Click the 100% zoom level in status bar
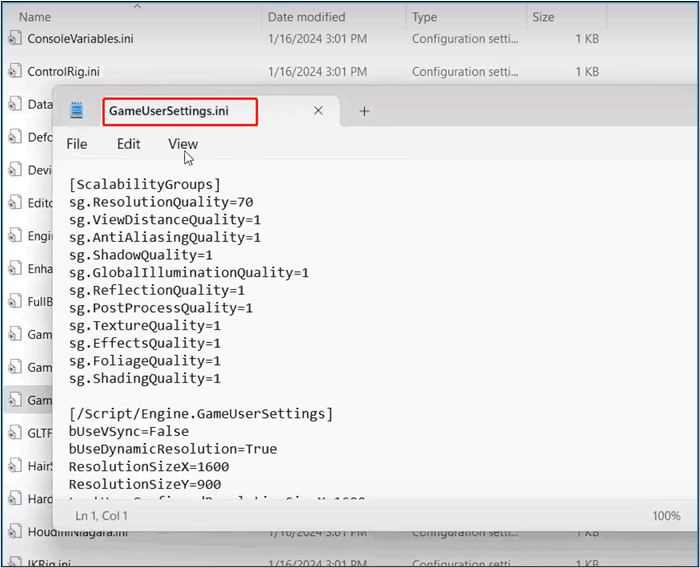The height and width of the screenshot is (568, 700). click(x=666, y=516)
